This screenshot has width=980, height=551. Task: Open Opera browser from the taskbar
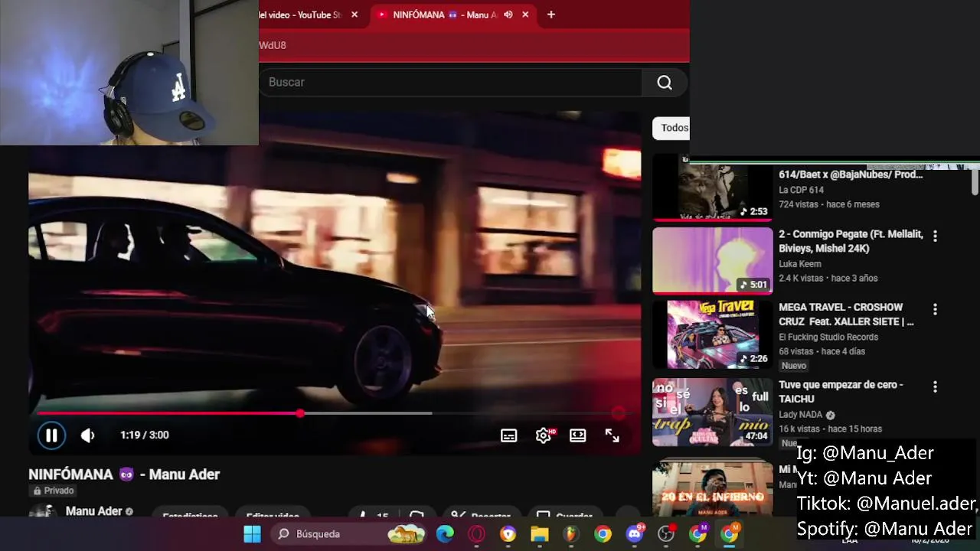pos(476,534)
